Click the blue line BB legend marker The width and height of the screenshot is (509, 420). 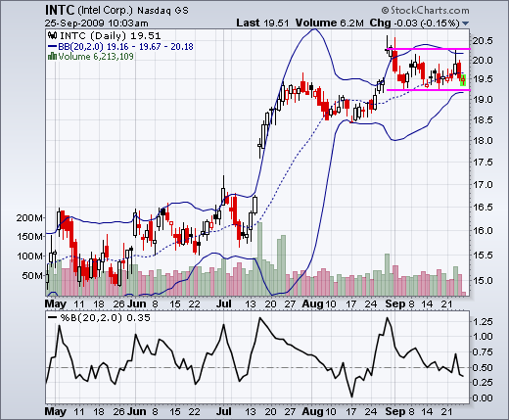(53, 46)
